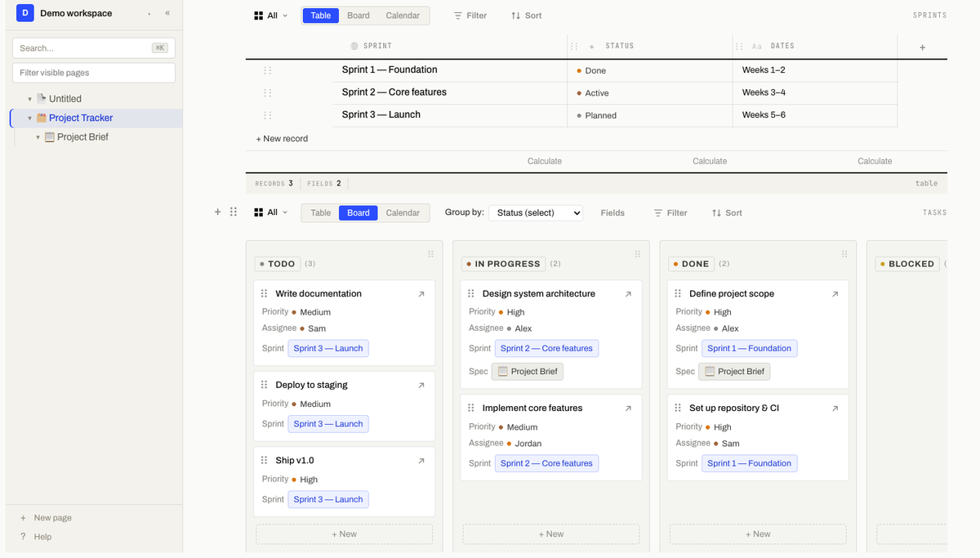Add a new card in the TODO column
980x558 pixels.
point(344,534)
